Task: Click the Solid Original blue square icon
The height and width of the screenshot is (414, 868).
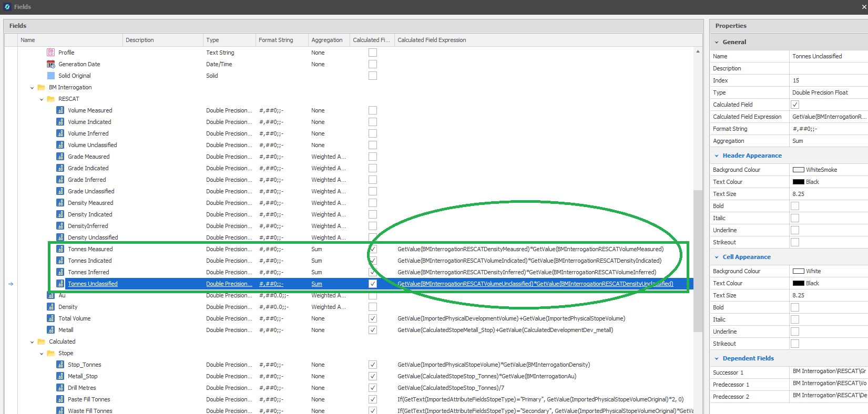Action: point(51,76)
